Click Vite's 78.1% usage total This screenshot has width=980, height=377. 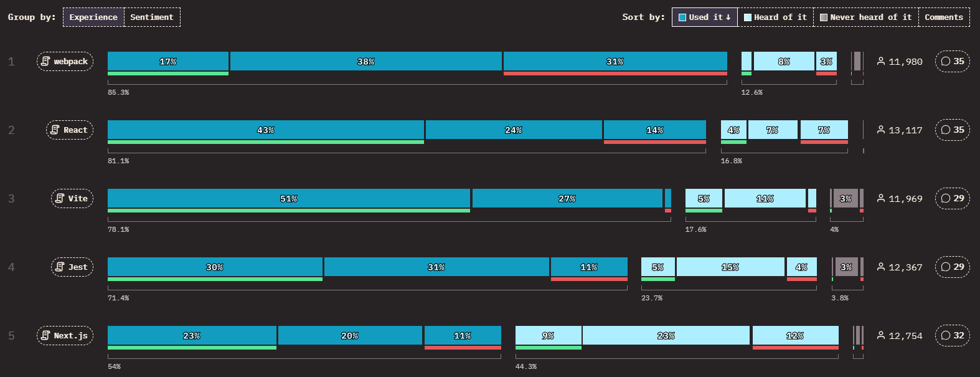[x=118, y=229]
